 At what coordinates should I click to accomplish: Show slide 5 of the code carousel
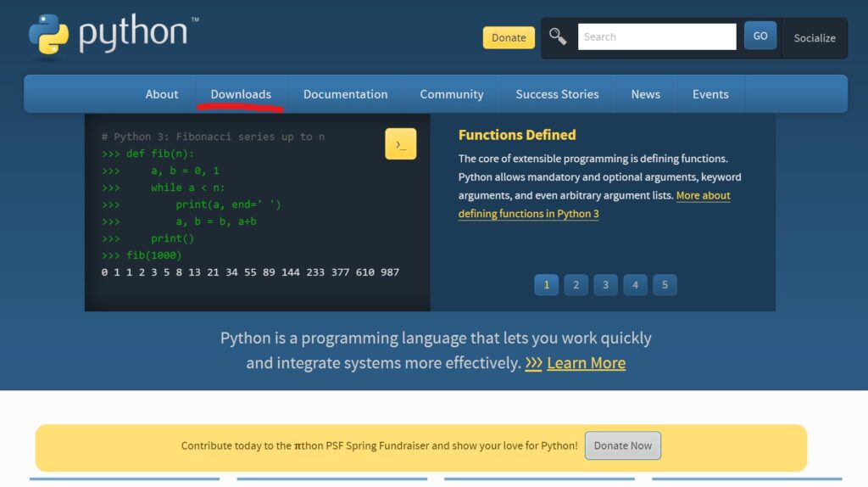(x=665, y=285)
